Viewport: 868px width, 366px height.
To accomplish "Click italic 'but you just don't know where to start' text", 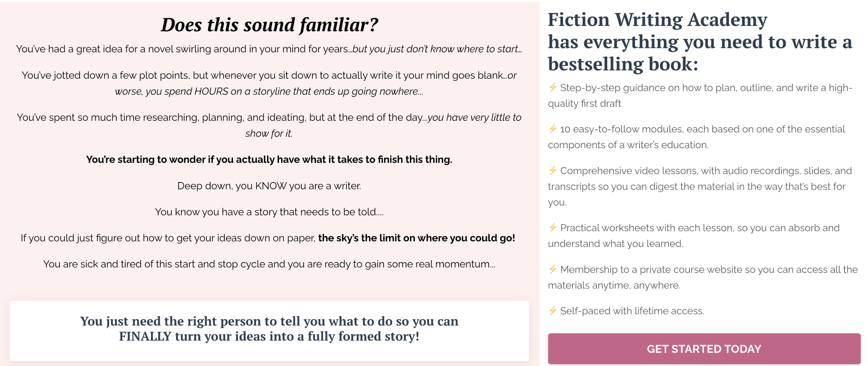I will point(437,49).
